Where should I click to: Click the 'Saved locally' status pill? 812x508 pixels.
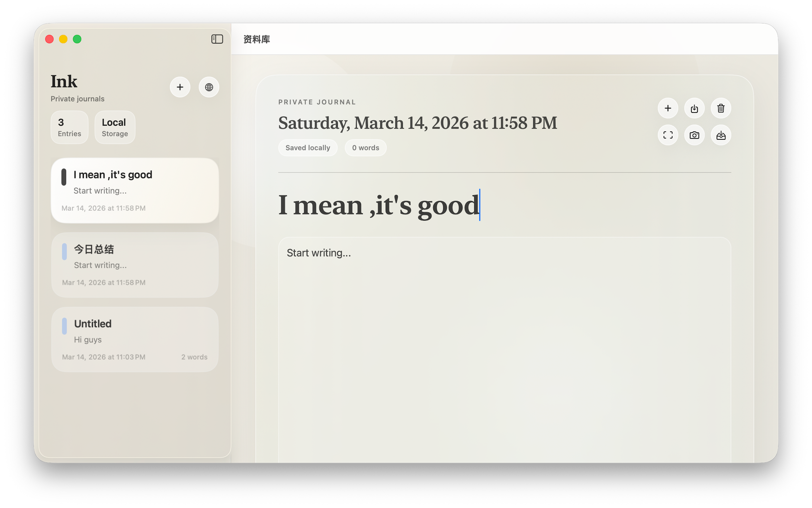(x=308, y=148)
